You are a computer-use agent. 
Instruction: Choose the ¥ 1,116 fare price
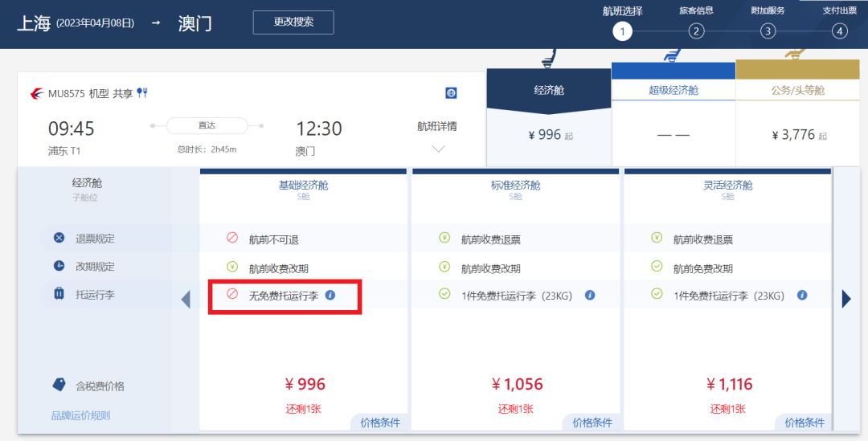[729, 384]
